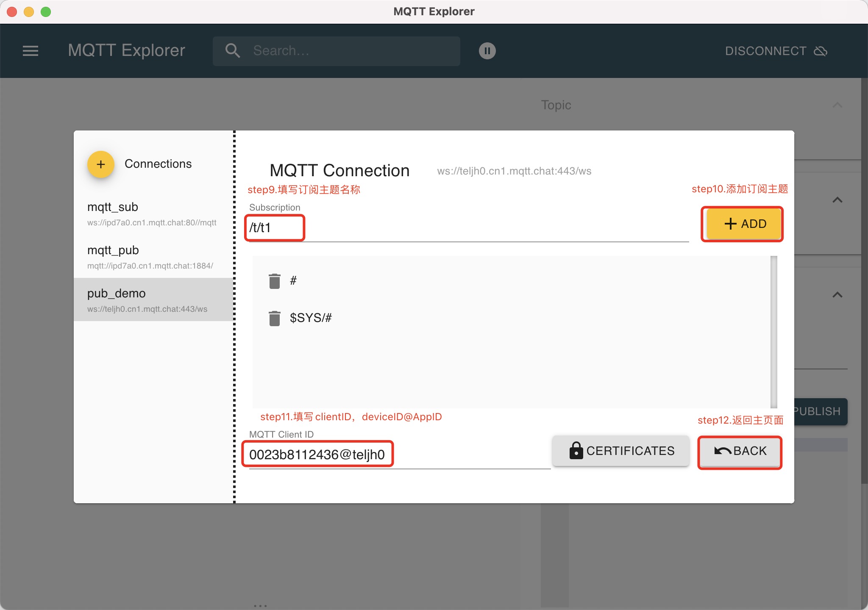Delete the $SYS/# subscription trash icon

point(275,318)
